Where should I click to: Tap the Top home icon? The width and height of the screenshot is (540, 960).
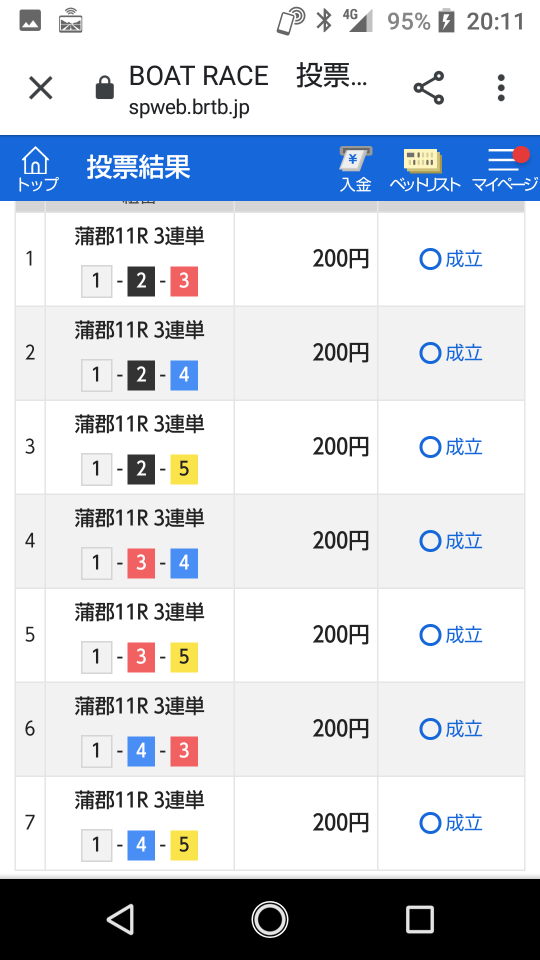coord(36,169)
